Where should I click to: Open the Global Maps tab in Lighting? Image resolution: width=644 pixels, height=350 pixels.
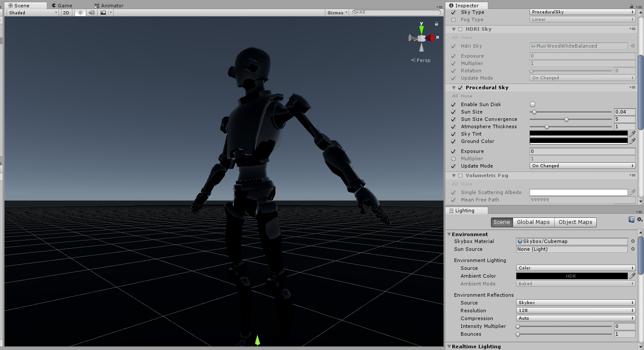[x=533, y=222]
